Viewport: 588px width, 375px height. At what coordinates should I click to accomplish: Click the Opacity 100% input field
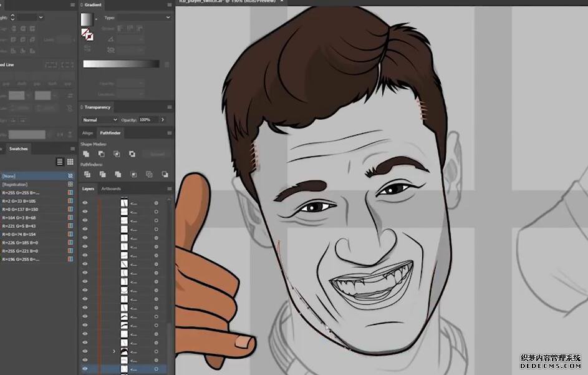(x=148, y=120)
